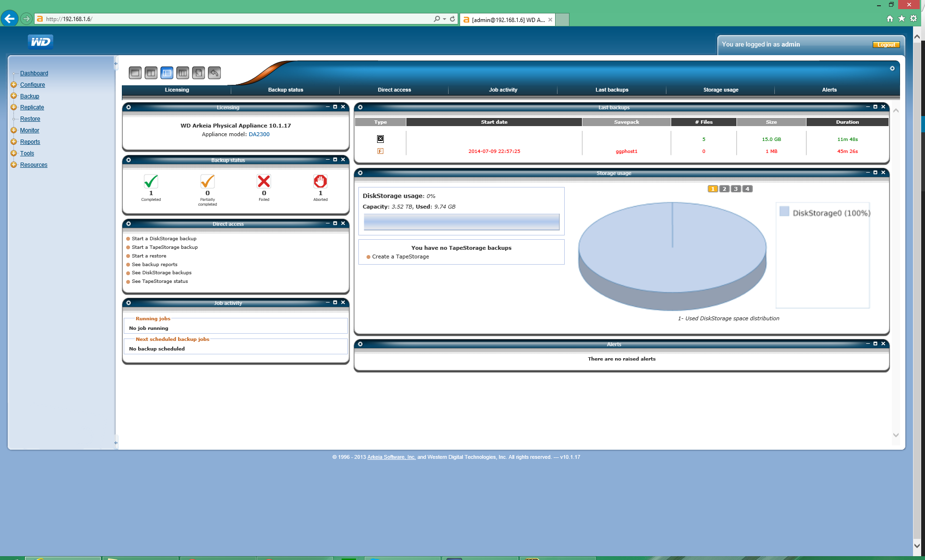This screenshot has height=560, width=925.
Task: Switch storage chart to view 4
Action: [747, 189]
